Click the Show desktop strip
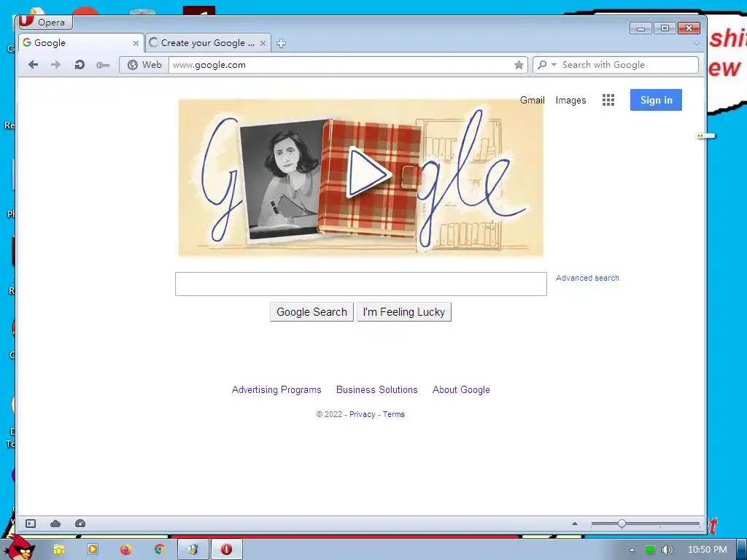Screen dimensions: 747x560 click(742, 550)
